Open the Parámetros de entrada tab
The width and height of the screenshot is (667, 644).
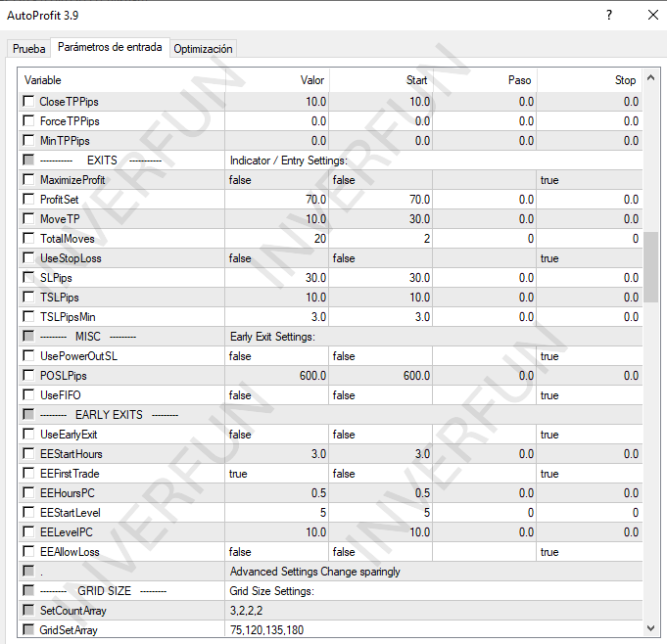[110, 47]
